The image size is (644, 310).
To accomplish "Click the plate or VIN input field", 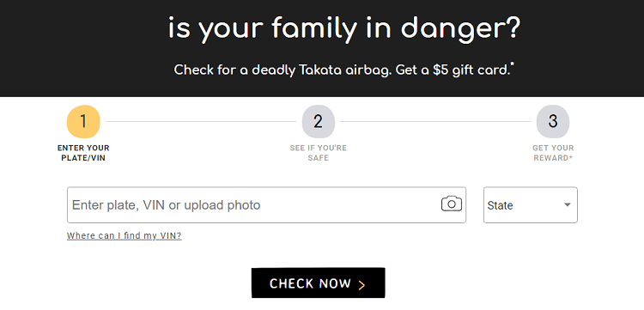I will point(266,205).
